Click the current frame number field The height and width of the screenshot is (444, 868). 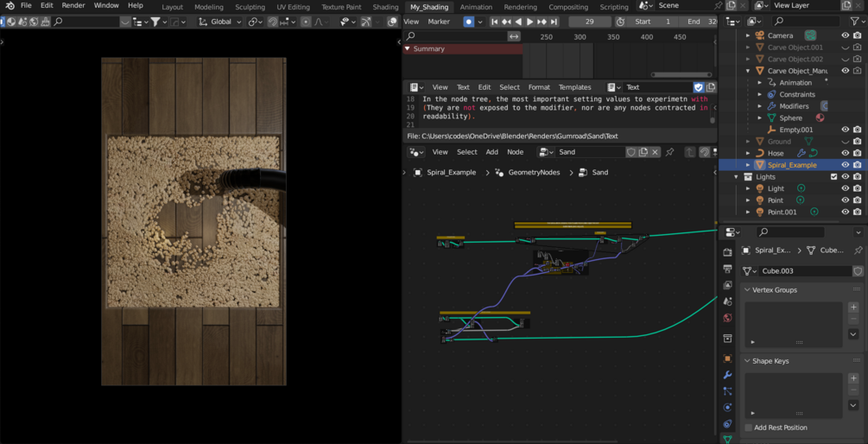(x=590, y=22)
